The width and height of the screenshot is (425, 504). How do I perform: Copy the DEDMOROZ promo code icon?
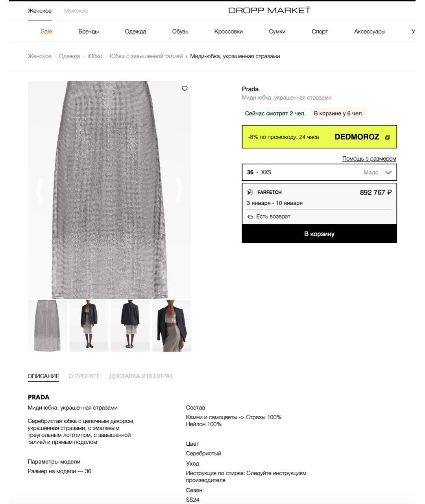pyautogui.click(x=388, y=137)
